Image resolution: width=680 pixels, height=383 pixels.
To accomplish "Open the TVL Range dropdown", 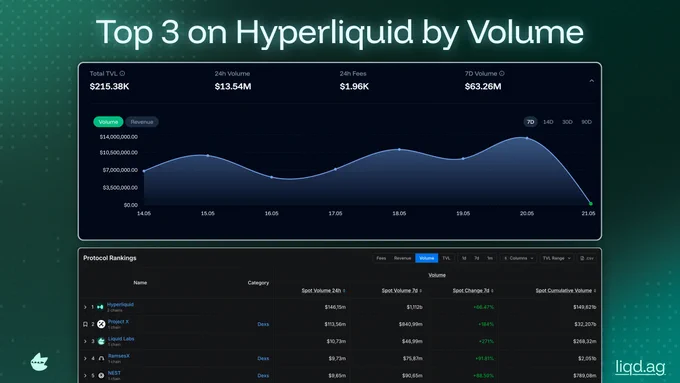I will pos(557,258).
